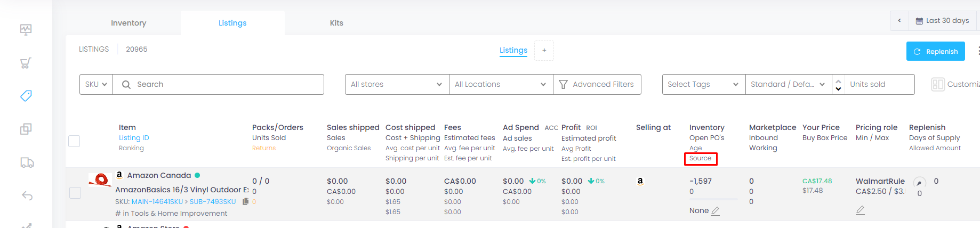
Task: Select the underlined Listings view tab
Action: tap(513, 50)
